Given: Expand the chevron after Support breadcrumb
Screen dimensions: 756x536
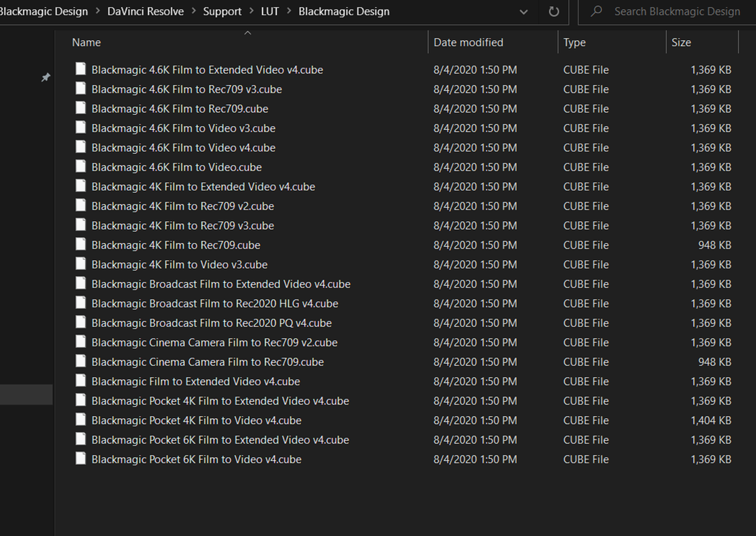Looking at the screenshot, I should [x=251, y=11].
